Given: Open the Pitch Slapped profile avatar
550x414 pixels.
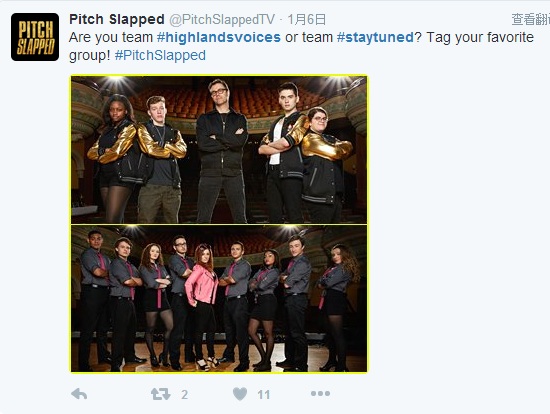Looking at the screenshot, I should (35, 37).
